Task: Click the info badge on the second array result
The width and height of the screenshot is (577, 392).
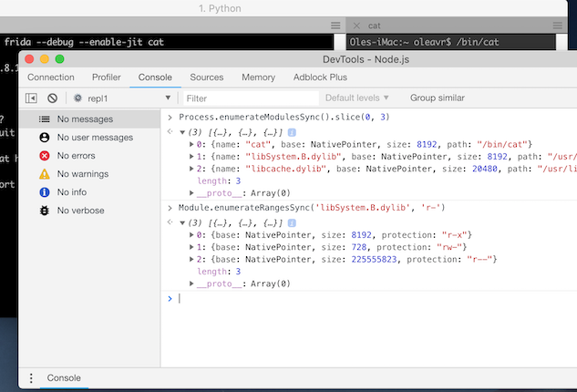Action: [x=292, y=222]
